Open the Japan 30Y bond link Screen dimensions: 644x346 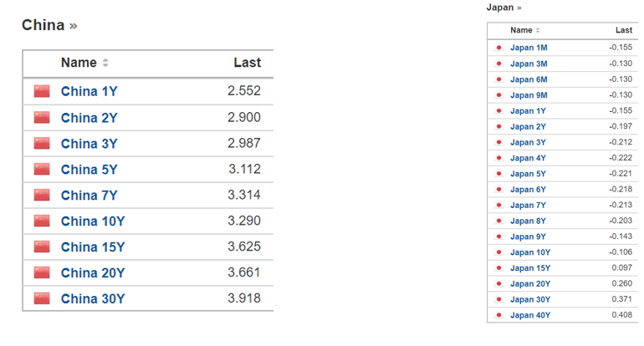(530, 299)
